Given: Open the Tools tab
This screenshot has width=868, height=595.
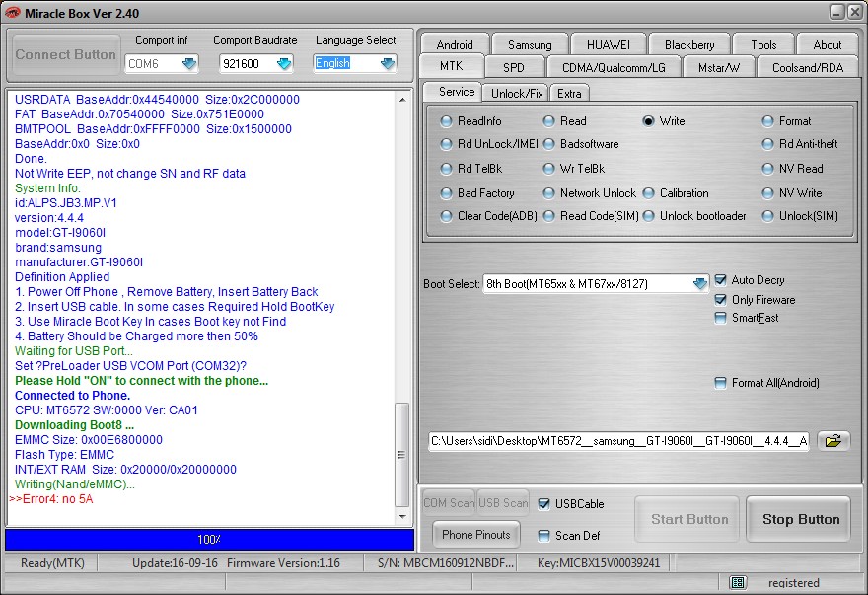Looking at the screenshot, I should click(x=763, y=44).
